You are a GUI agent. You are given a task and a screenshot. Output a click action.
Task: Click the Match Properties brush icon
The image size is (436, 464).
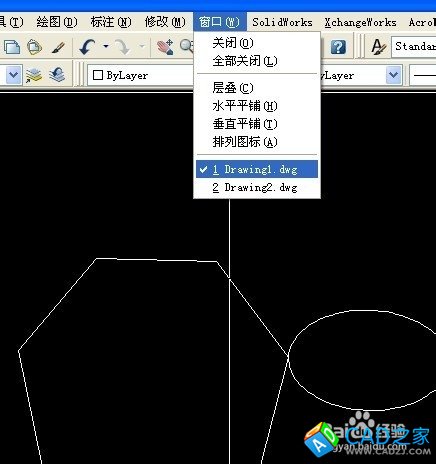click(59, 47)
